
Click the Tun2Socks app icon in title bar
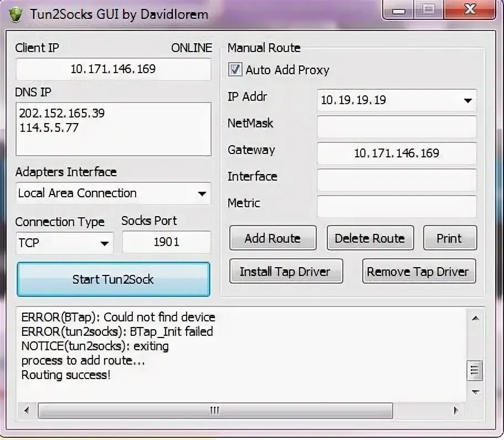point(15,14)
